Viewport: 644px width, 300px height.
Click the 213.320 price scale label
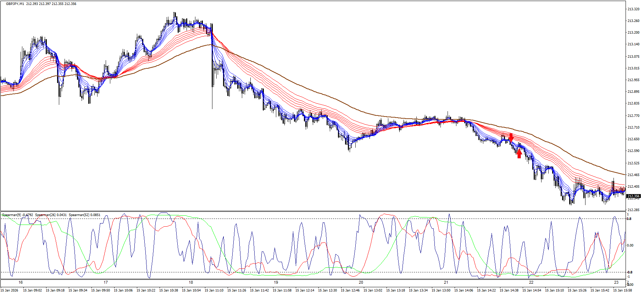pos(633,10)
